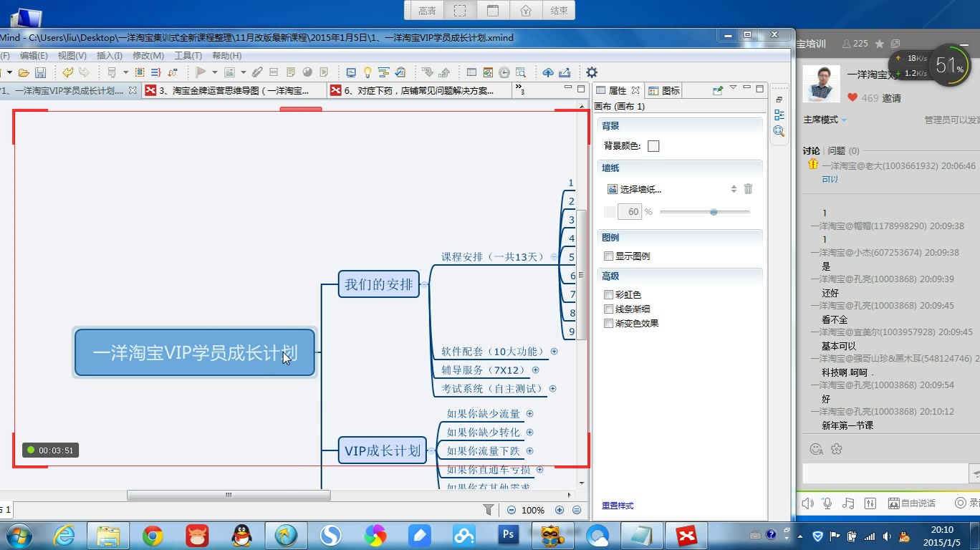The image size is (980, 550).
Task: Click the Gantt chart icon in toolbar
Action: pyautogui.click(x=383, y=72)
